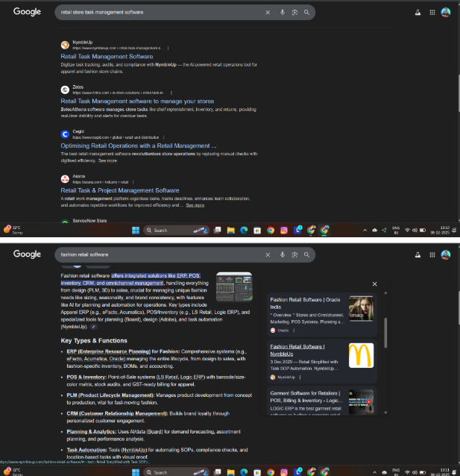This screenshot has height=476, width=460.
Task: Click the magnifier to search 'fashion retail software'
Action: (x=306, y=254)
